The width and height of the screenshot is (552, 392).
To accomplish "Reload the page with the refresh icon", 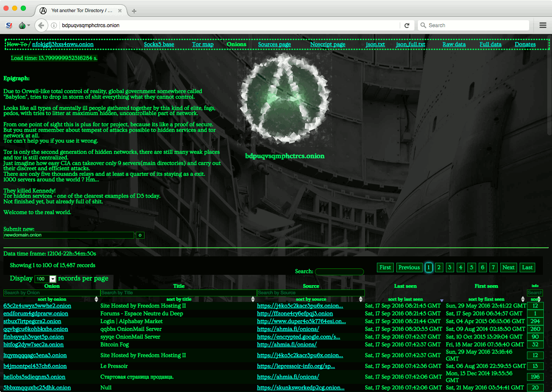I will (x=407, y=25).
